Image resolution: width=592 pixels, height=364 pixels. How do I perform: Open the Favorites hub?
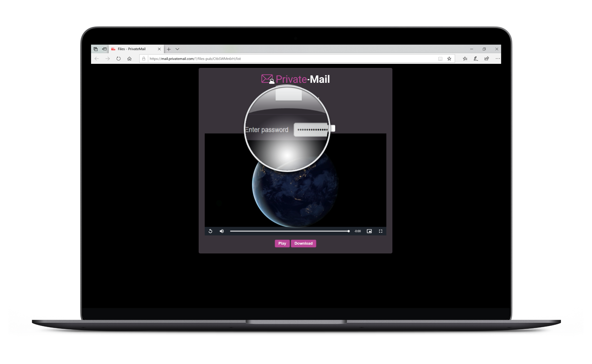pyautogui.click(x=465, y=59)
